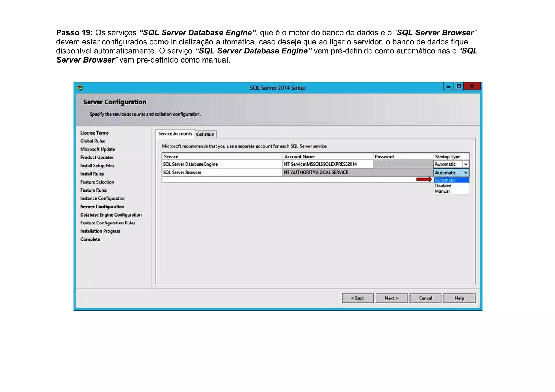
Task: Choose Automatic in the startup type list
Action: pyautogui.click(x=451, y=180)
